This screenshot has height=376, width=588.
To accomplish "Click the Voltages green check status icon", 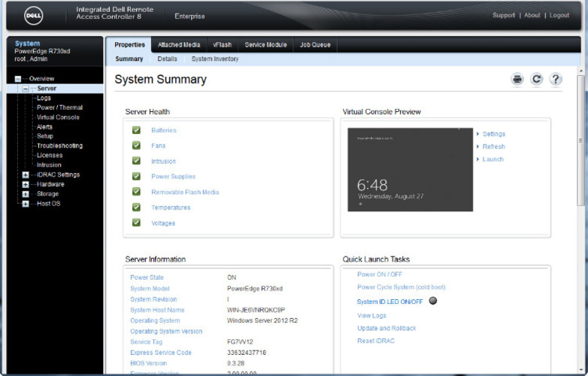I will [136, 223].
